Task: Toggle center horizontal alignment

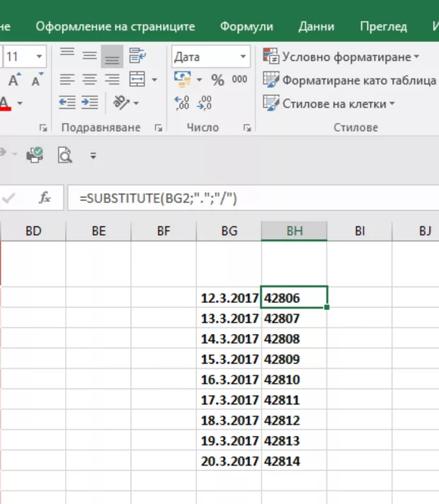Action: pyautogui.click(x=90, y=79)
